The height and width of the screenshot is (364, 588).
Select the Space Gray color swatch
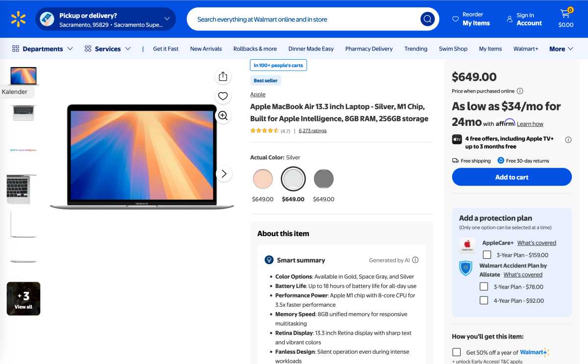point(323,179)
